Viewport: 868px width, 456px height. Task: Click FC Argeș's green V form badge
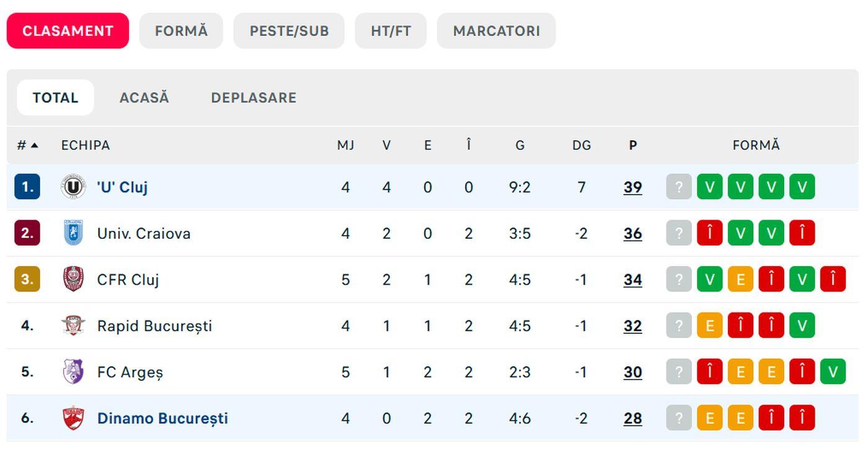pyautogui.click(x=833, y=372)
